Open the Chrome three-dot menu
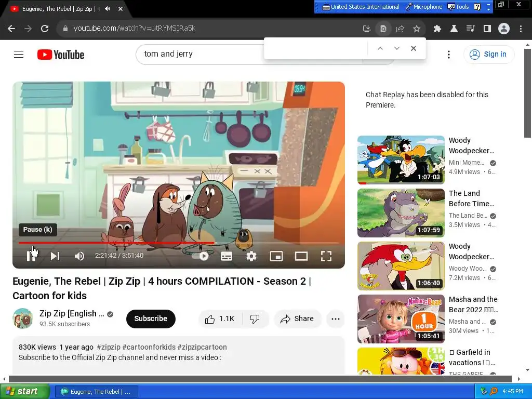 click(x=521, y=29)
